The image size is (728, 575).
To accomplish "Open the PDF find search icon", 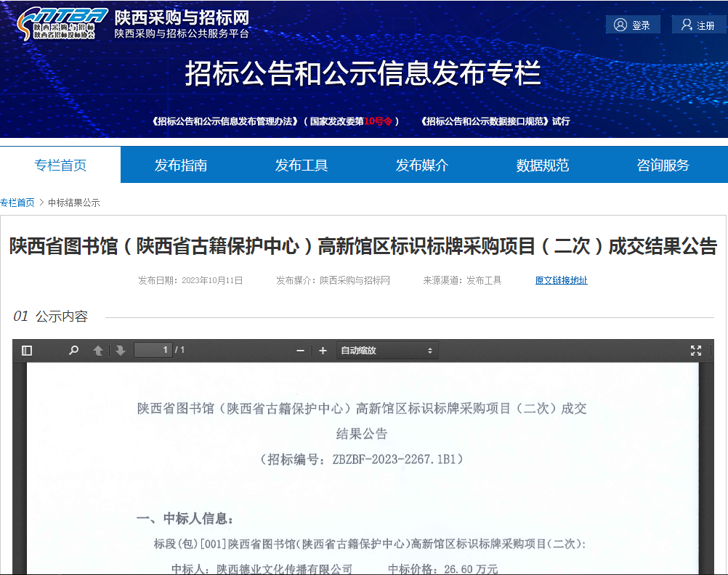I will coord(73,351).
